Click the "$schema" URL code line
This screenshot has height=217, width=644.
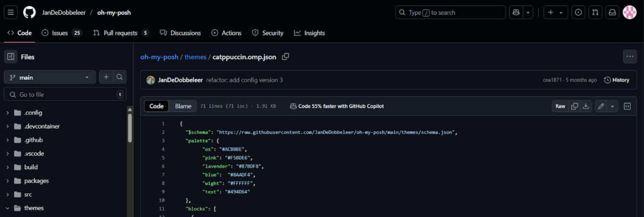tap(321, 132)
